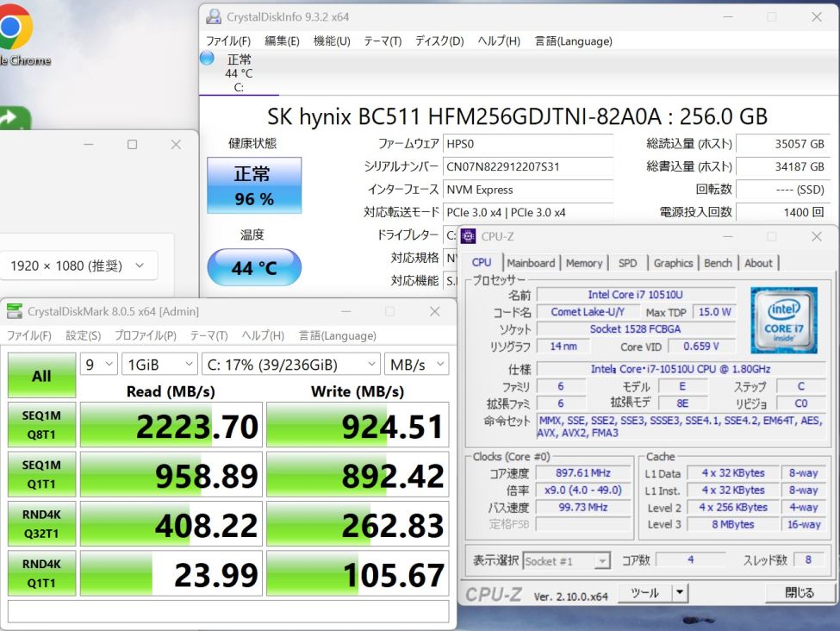
Task: Click the serial number CN07N822912207S31
Action: coord(527,166)
